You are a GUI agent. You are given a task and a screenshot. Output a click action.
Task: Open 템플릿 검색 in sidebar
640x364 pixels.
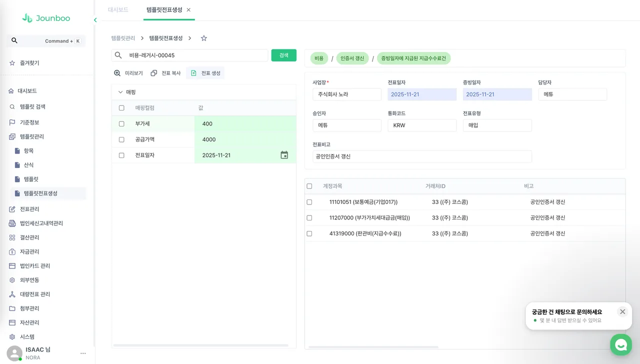pos(32,106)
